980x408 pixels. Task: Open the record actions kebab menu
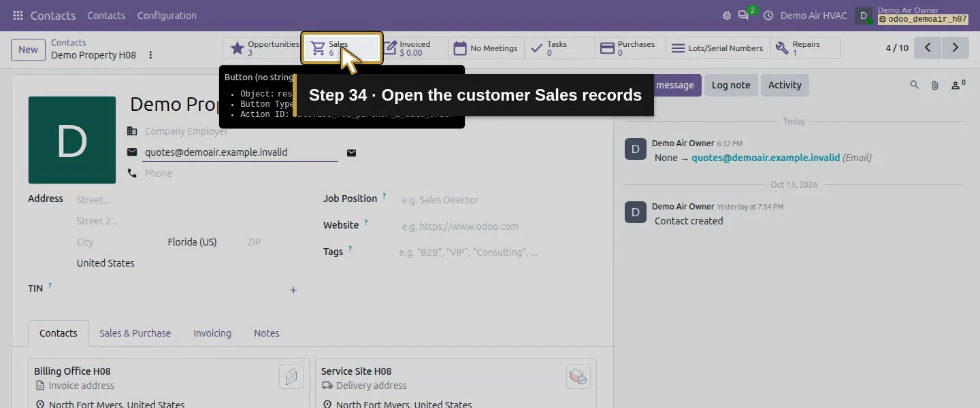(x=150, y=55)
